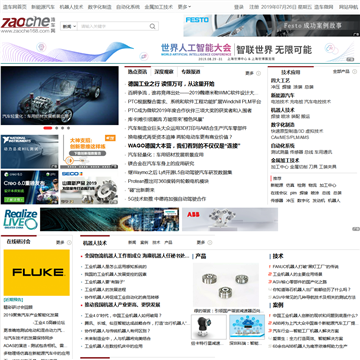Image resolution: width=360 pixels, height=360 pixels.
Task: Open the yellow FLUKE webinar image
Action: pyautogui.click(x=37, y=273)
